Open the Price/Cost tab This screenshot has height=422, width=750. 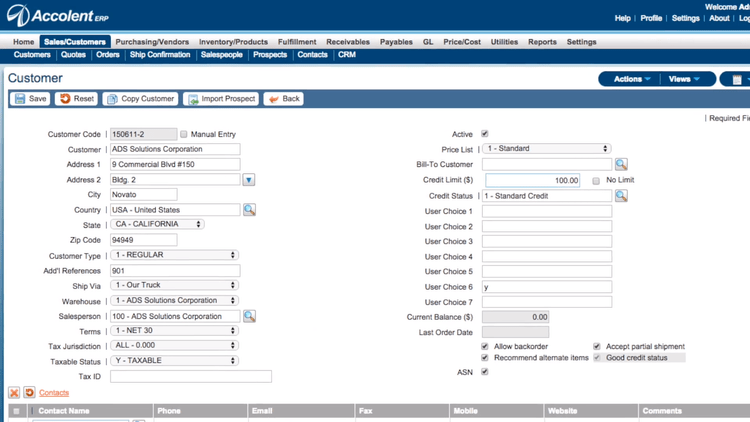[x=462, y=42]
